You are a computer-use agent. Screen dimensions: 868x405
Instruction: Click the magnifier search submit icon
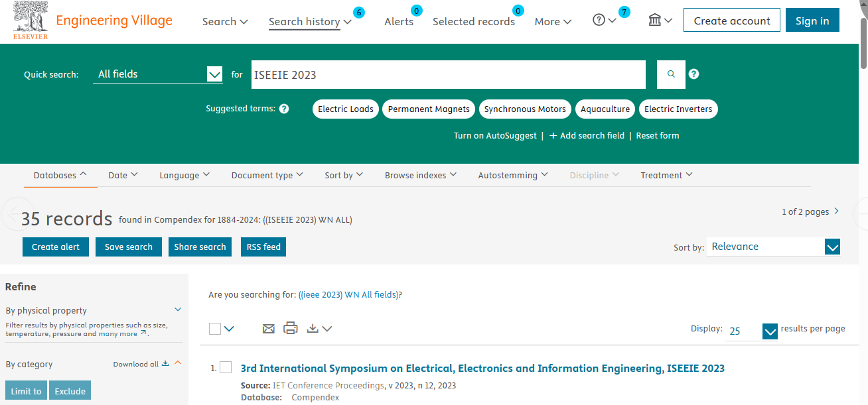[x=671, y=74]
